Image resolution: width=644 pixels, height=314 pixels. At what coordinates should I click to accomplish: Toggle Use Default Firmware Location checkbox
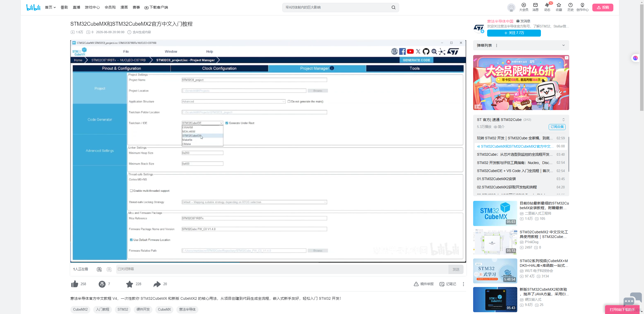coord(131,240)
